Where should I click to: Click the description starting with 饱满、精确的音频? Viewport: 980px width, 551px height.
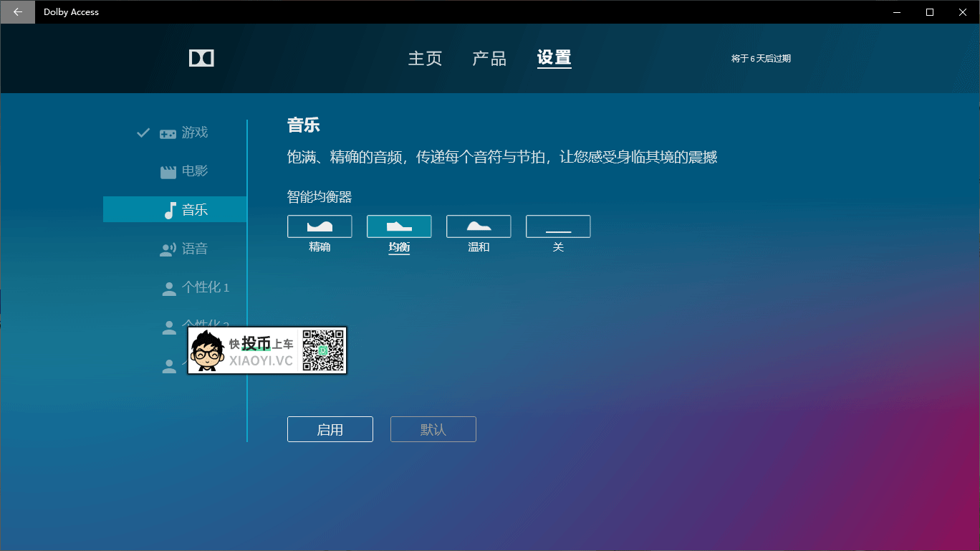pos(502,157)
